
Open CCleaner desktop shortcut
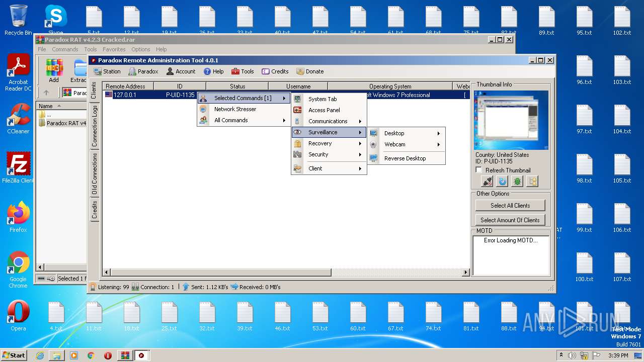tap(19, 119)
